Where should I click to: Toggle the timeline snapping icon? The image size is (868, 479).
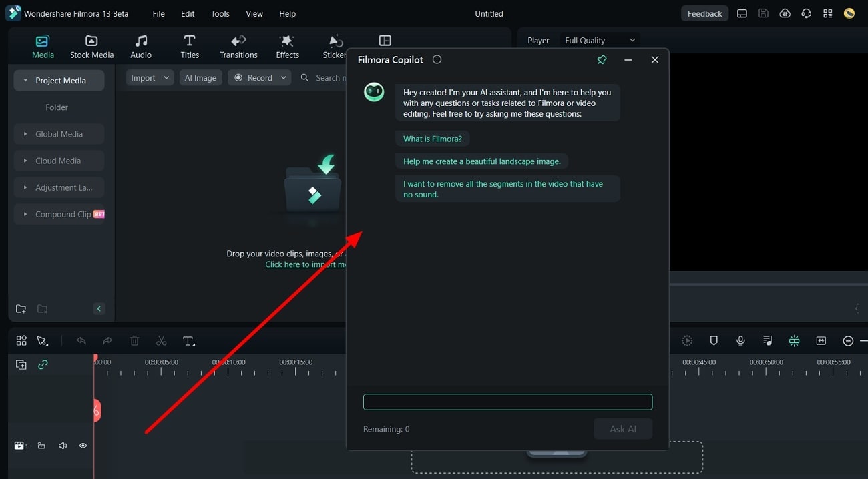(794, 341)
